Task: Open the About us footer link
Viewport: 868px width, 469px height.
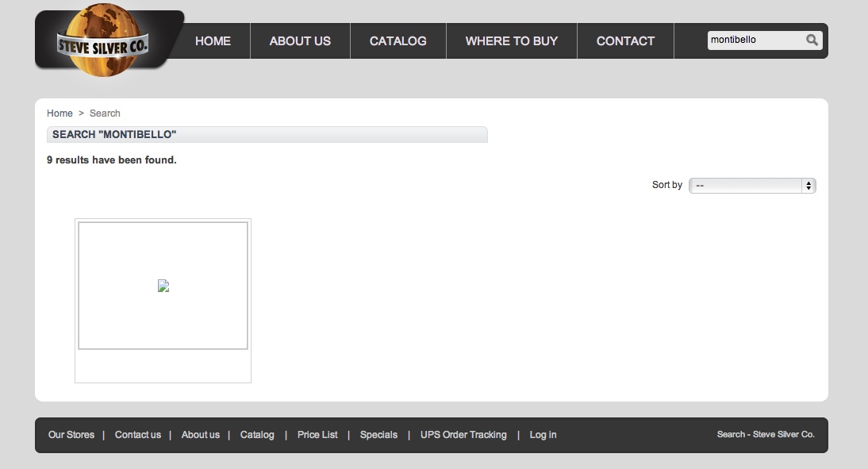Action: pos(201,435)
